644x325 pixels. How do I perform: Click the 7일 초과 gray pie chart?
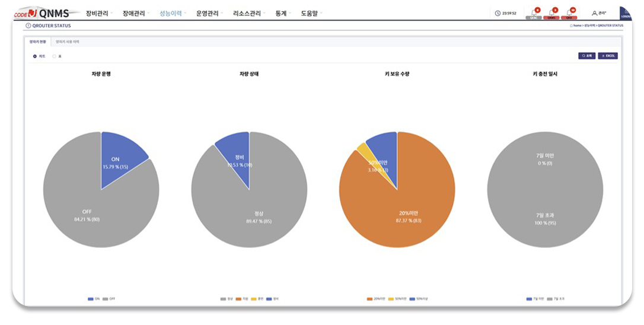tap(545, 190)
